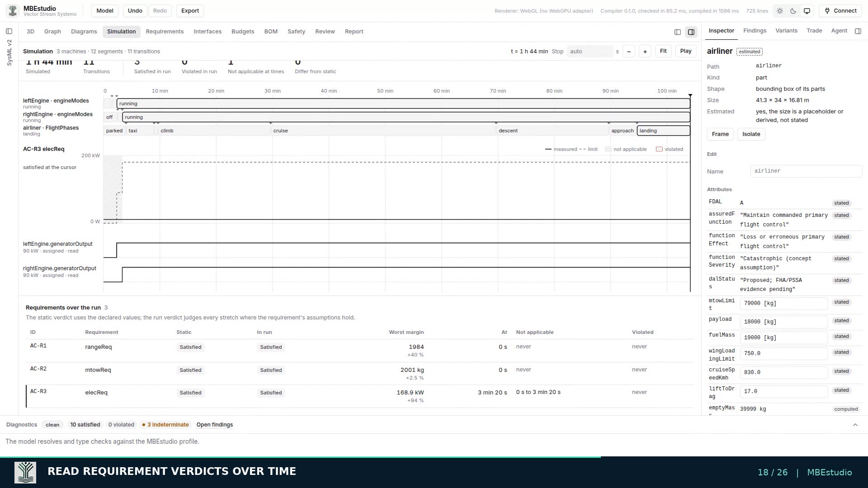
Task: Edit the cruiseSpeedKmh value field
Action: coord(783,373)
